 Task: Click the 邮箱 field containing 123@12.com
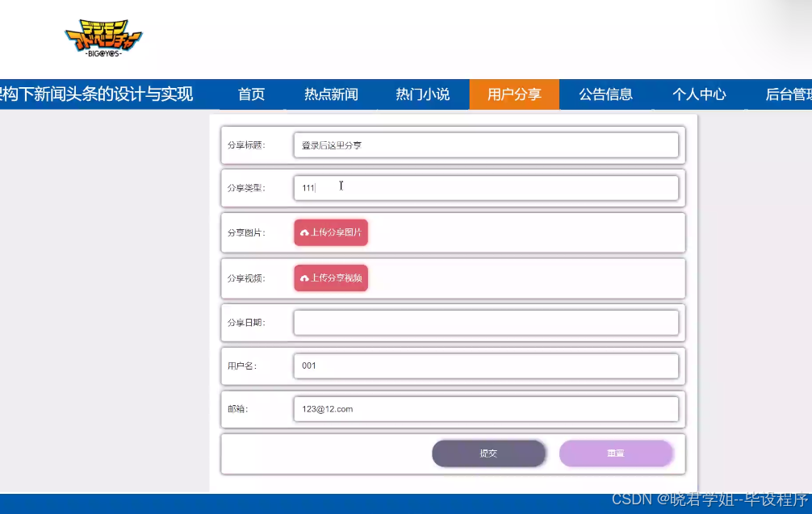coord(484,409)
